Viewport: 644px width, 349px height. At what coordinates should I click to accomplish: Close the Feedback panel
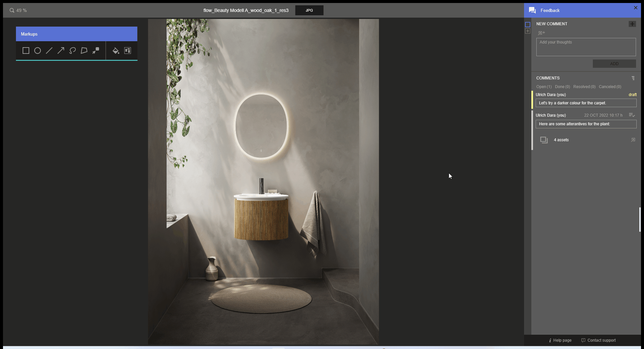pos(636,8)
